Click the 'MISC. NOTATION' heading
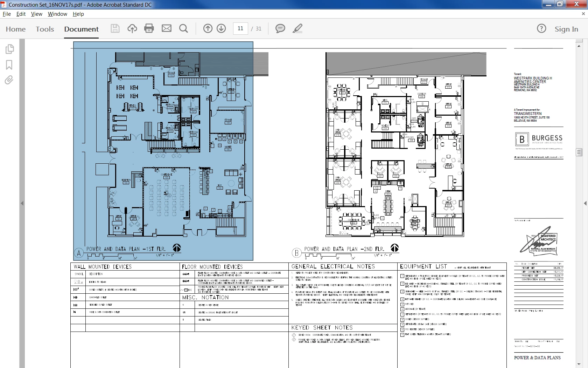Screen dimensions: 588x368 point(205,298)
